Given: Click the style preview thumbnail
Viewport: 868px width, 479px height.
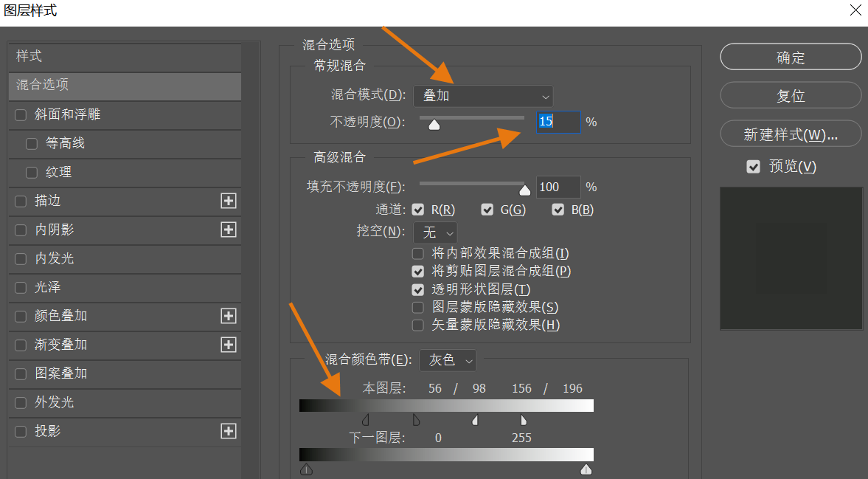Looking at the screenshot, I should [791, 258].
